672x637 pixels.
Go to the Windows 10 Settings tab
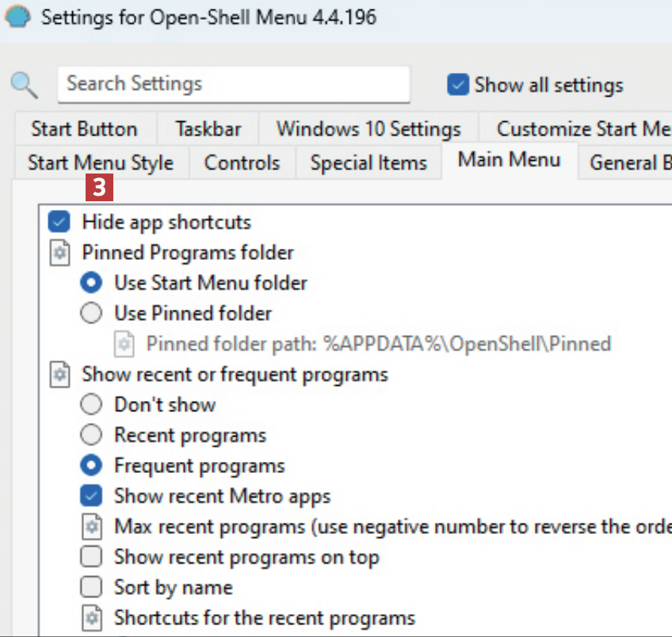(x=368, y=129)
